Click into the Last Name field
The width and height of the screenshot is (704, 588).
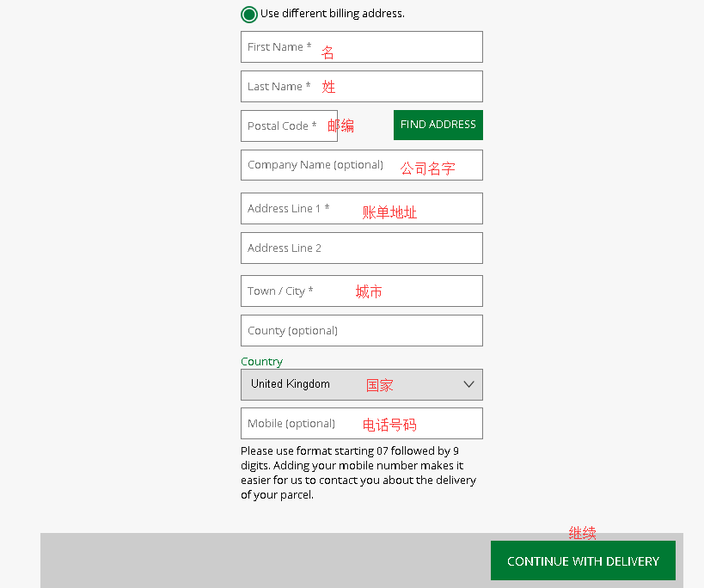361,87
